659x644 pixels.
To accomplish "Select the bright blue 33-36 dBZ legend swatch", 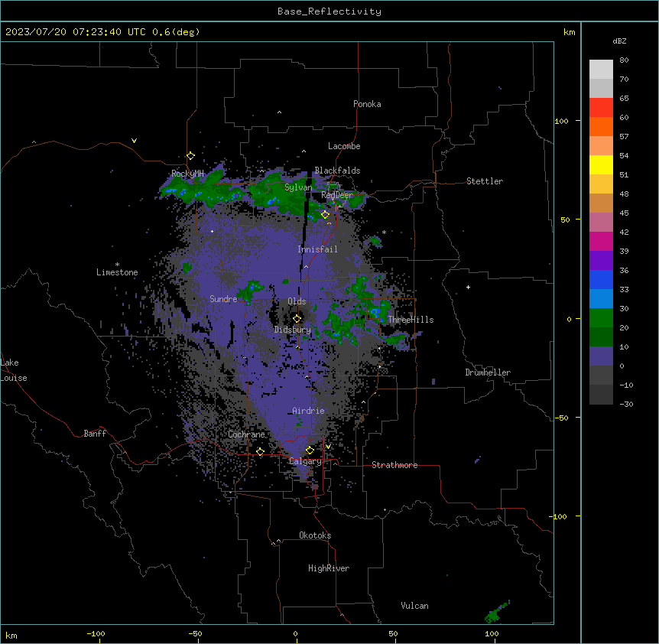I will 601,279.
